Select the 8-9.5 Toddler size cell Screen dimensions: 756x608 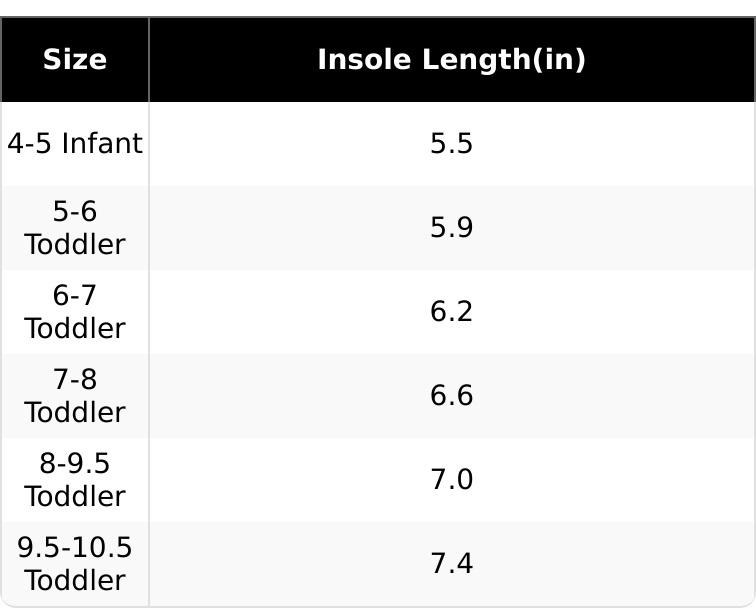75,480
